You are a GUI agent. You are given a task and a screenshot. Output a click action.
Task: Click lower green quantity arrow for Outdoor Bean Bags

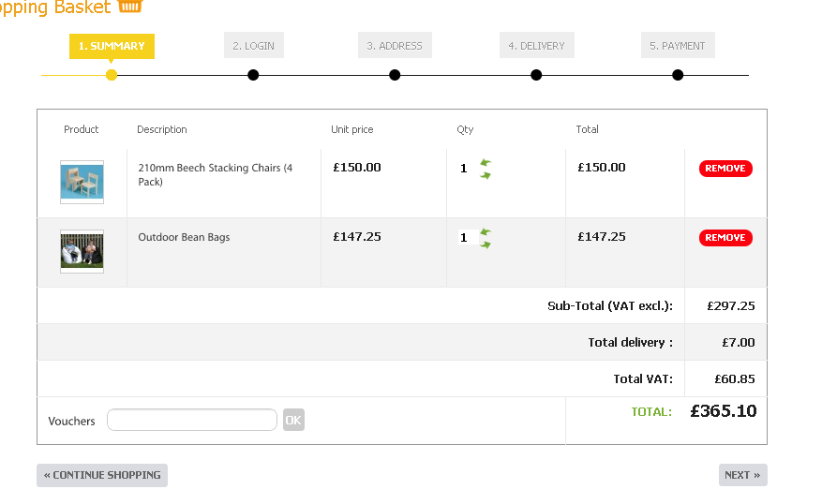point(486,245)
